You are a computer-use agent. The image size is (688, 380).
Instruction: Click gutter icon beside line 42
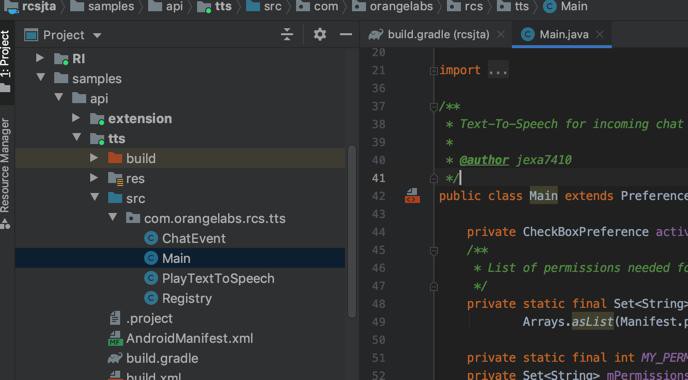[412, 196]
